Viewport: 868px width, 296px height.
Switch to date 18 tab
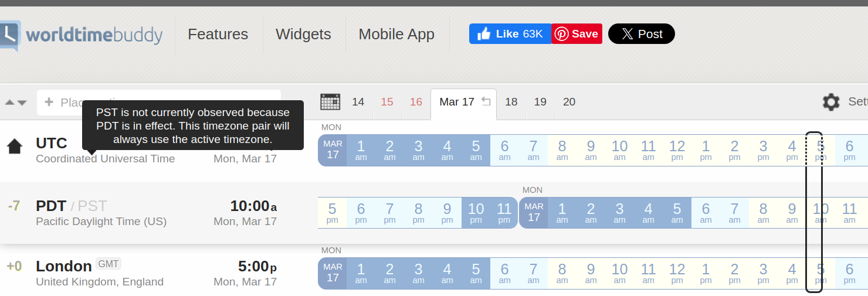(x=511, y=102)
